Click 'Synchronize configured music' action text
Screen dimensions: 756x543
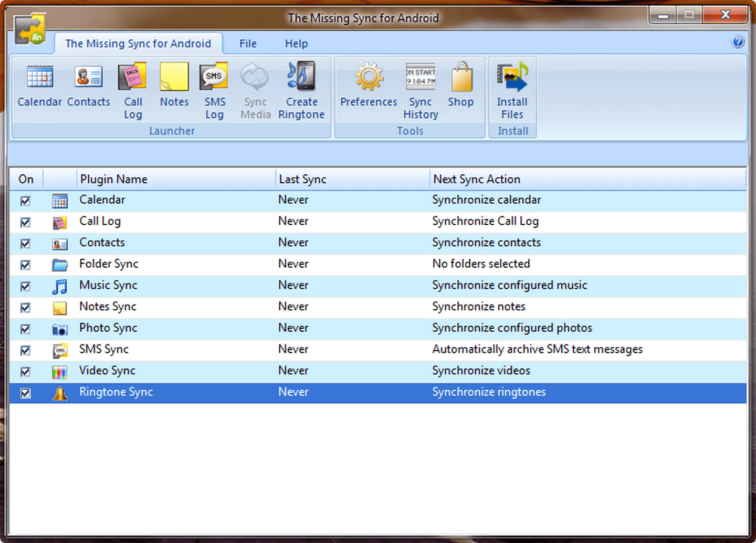[510, 285]
